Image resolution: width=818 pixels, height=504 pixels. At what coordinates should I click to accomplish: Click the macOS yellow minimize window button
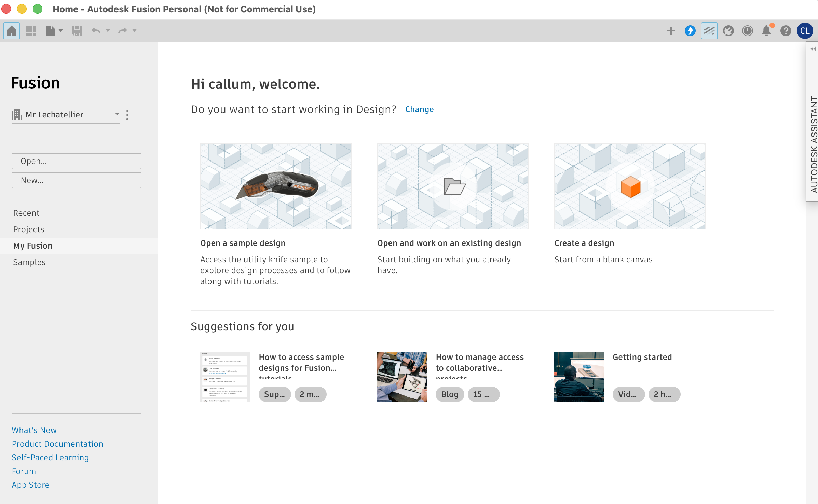22,9
